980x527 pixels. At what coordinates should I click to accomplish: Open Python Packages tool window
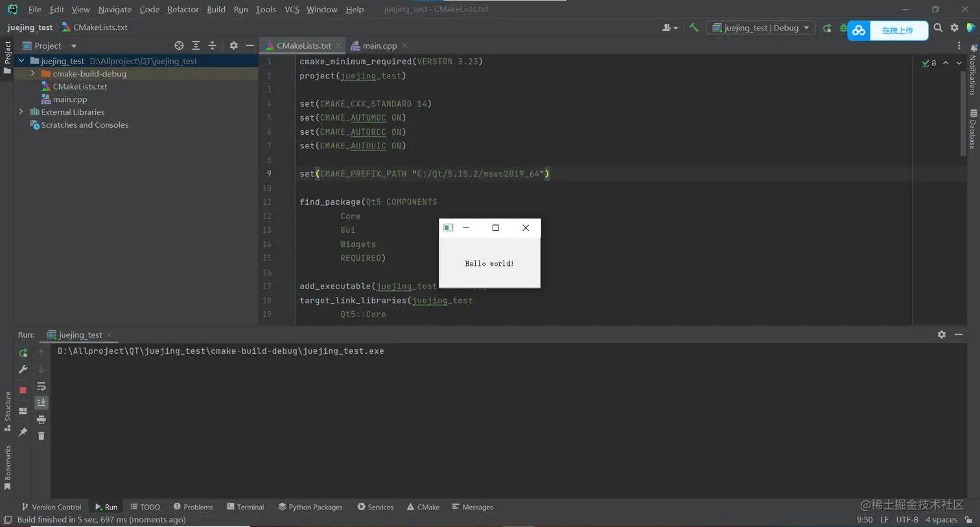310,507
